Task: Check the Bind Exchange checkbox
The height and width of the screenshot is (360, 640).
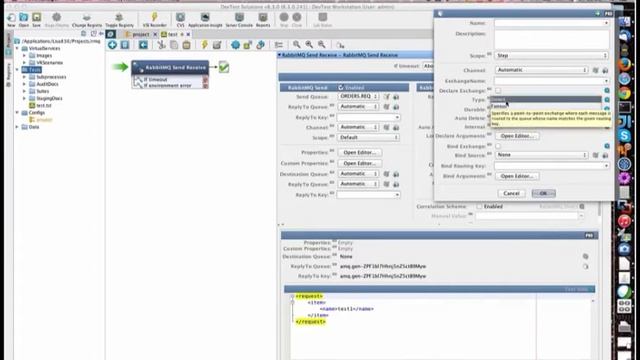Action: 498,146
